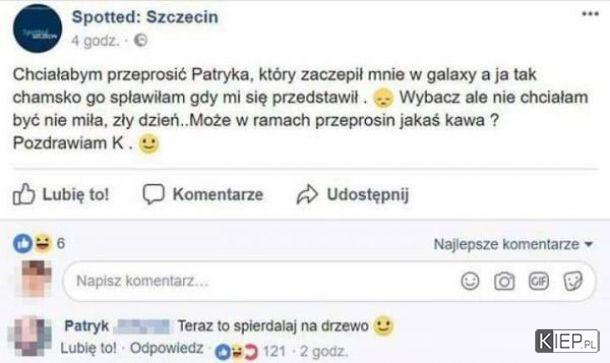Expand the Najlepsze komentarze sorting dropdown
The height and width of the screenshot is (363, 610).
coord(513,244)
